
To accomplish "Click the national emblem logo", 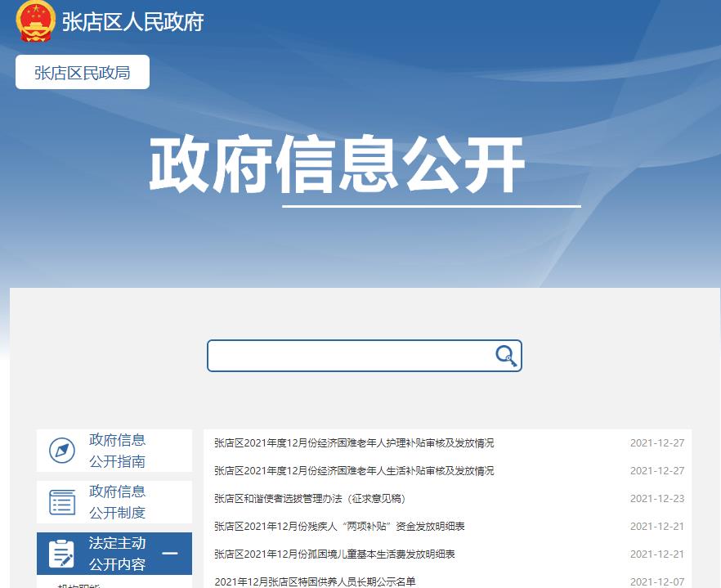I will click(x=35, y=21).
